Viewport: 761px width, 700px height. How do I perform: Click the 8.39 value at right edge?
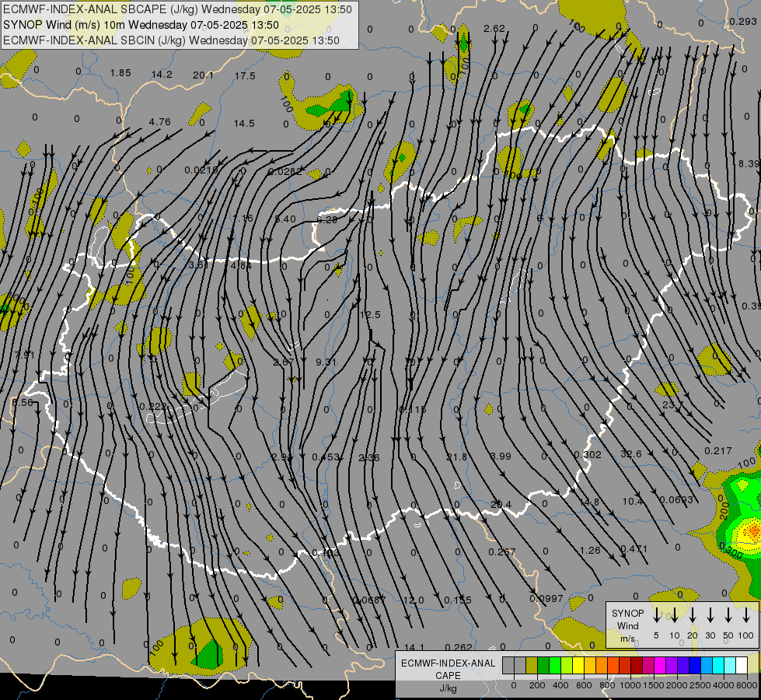point(749,163)
